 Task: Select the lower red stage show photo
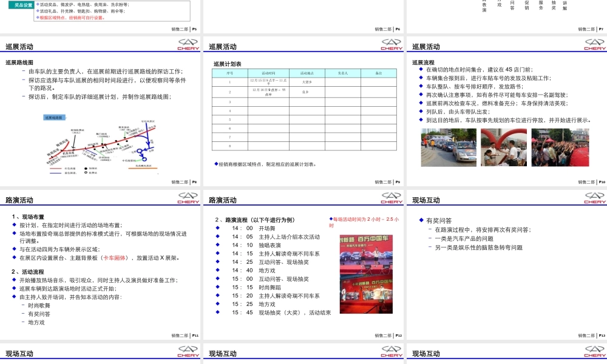click(x=366, y=294)
